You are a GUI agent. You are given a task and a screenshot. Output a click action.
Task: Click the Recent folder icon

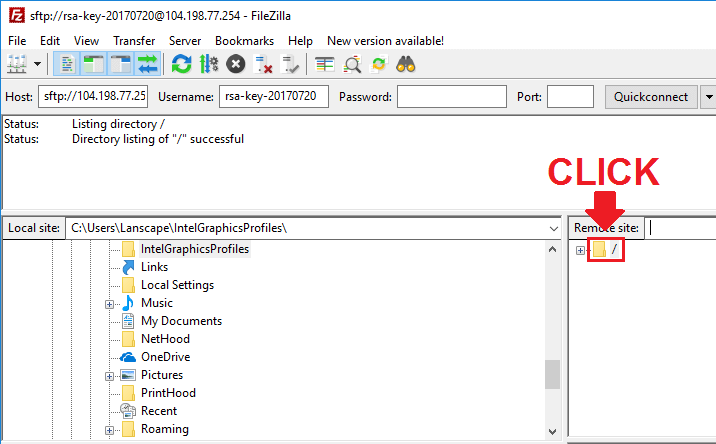point(128,411)
